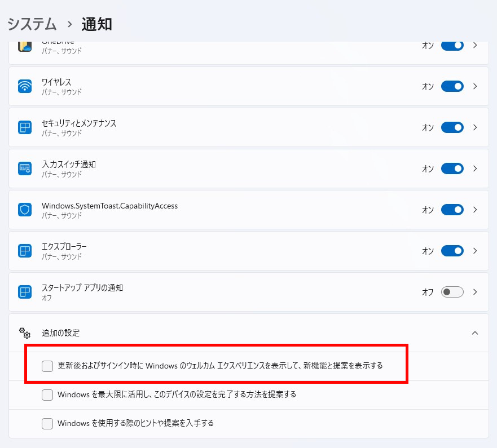Click the オン status label in the ワイヤレス row
The image size is (497, 448).
[428, 86]
